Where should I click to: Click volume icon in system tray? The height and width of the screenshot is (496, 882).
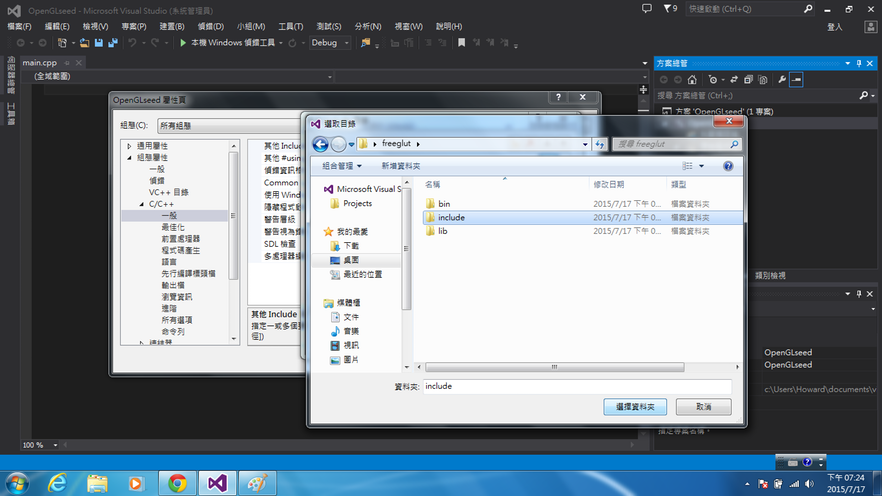(809, 484)
